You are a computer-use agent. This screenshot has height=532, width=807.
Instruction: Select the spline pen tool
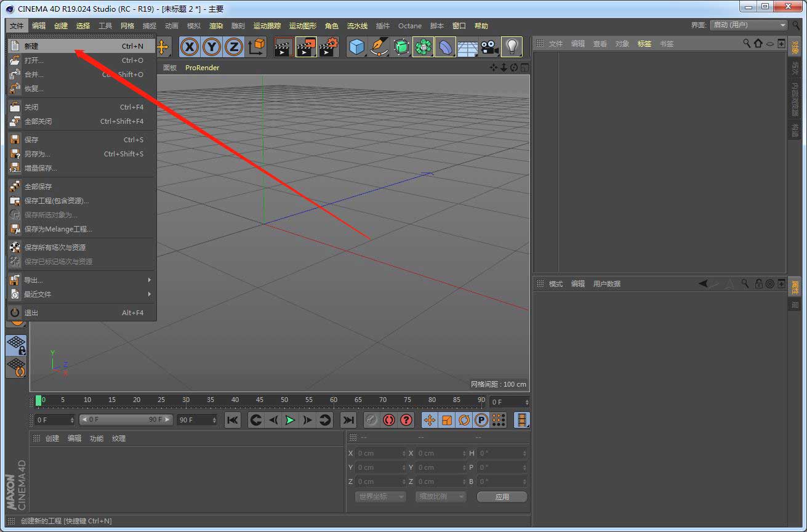click(379, 47)
